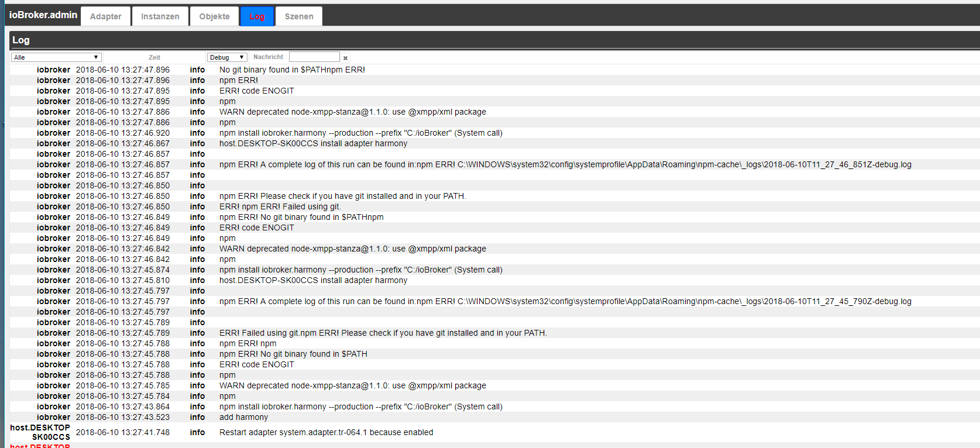This screenshot has height=448, width=980.
Task: Select 'npm ERR! No git binary found in $PATH' line
Action: [293, 354]
